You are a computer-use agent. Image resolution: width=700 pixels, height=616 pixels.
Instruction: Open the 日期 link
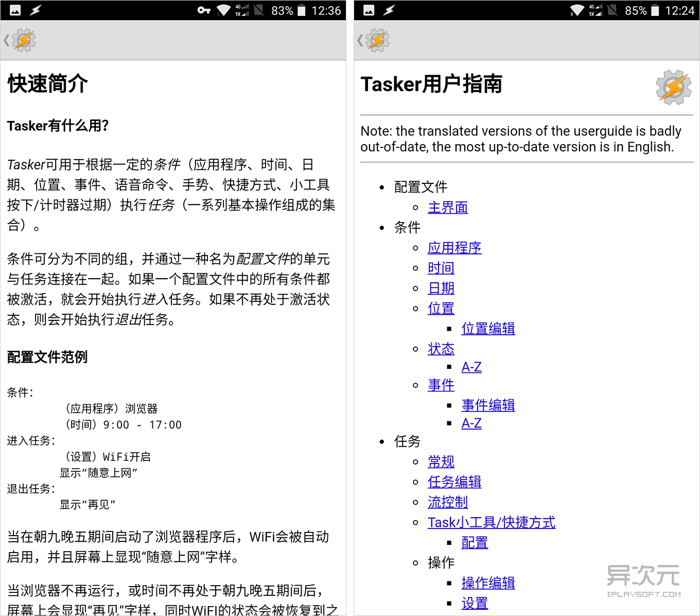click(441, 288)
